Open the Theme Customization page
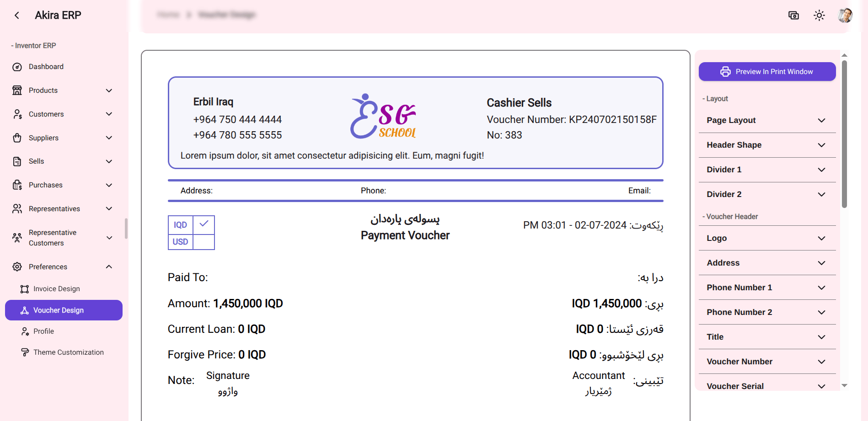 click(x=64, y=352)
